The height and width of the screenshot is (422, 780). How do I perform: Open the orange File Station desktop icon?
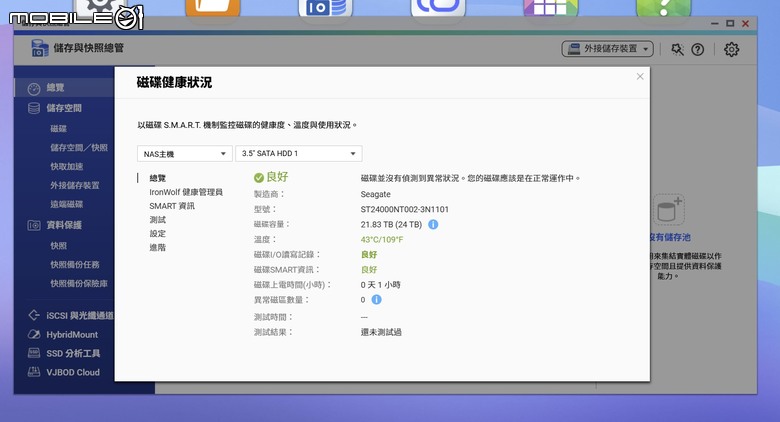(x=213, y=8)
